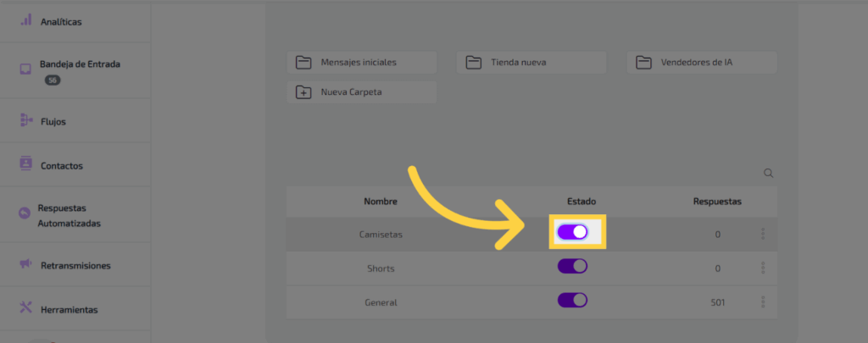Open the Shorts row three-dot menu
Viewport: 868px width, 343px height.
[763, 268]
